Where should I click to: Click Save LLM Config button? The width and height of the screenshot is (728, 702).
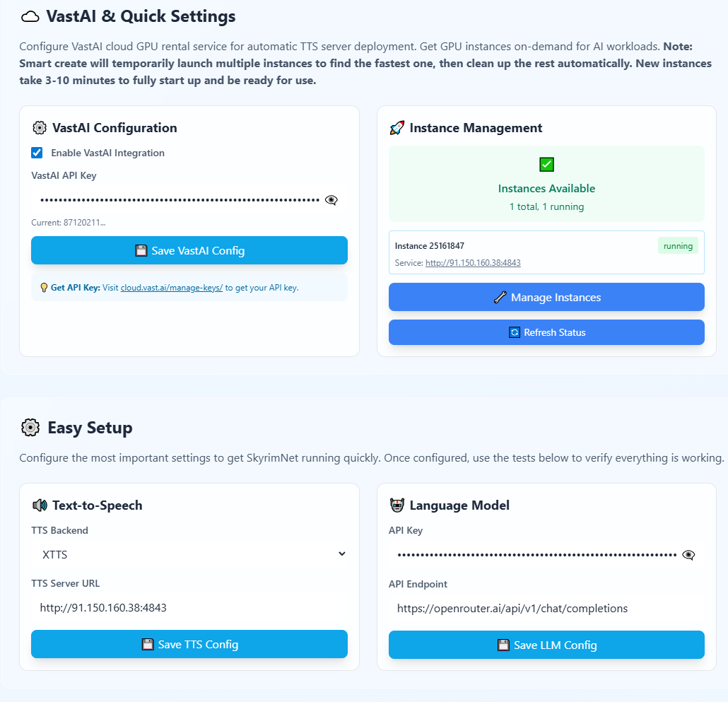pyautogui.click(x=546, y=645)
